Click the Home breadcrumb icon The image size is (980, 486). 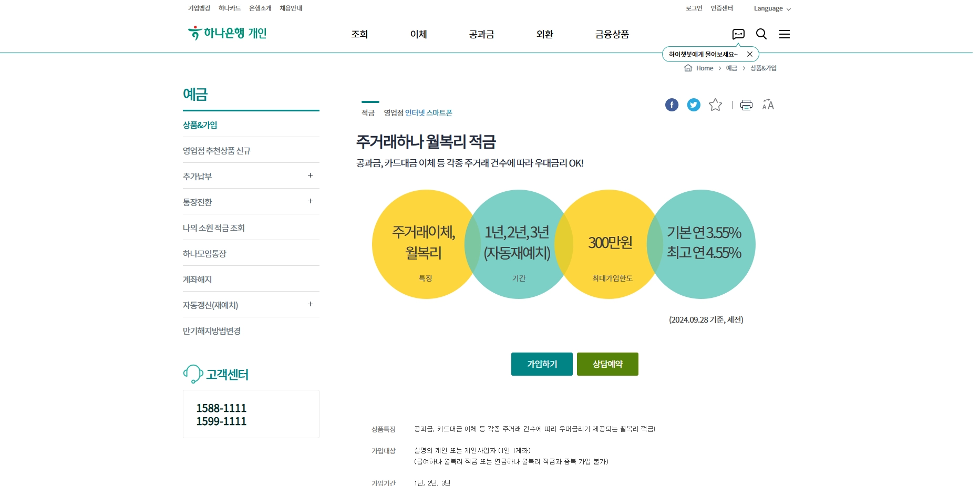pyautogui.click(x=688, y=68)
